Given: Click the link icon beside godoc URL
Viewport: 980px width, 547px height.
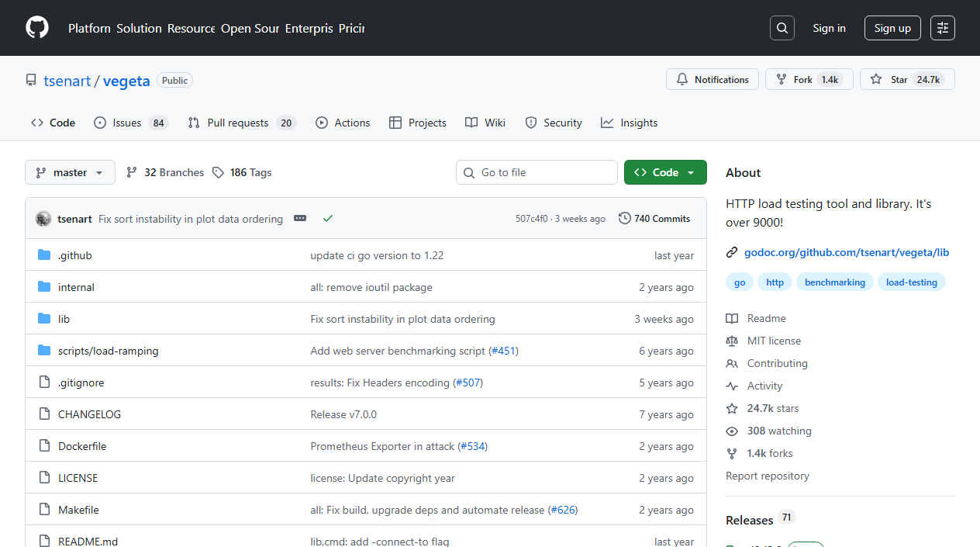Looking at the screenshot, I should (x=732, y=252).
